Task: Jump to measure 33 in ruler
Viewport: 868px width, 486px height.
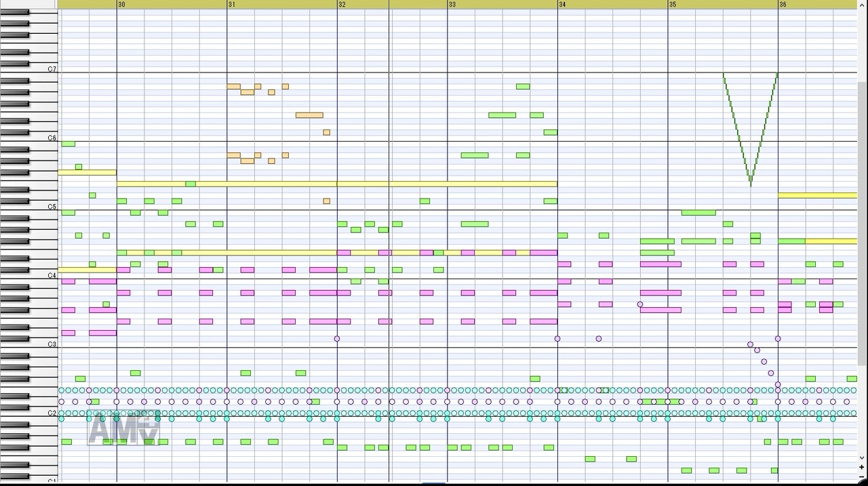Action: point(452,4)
